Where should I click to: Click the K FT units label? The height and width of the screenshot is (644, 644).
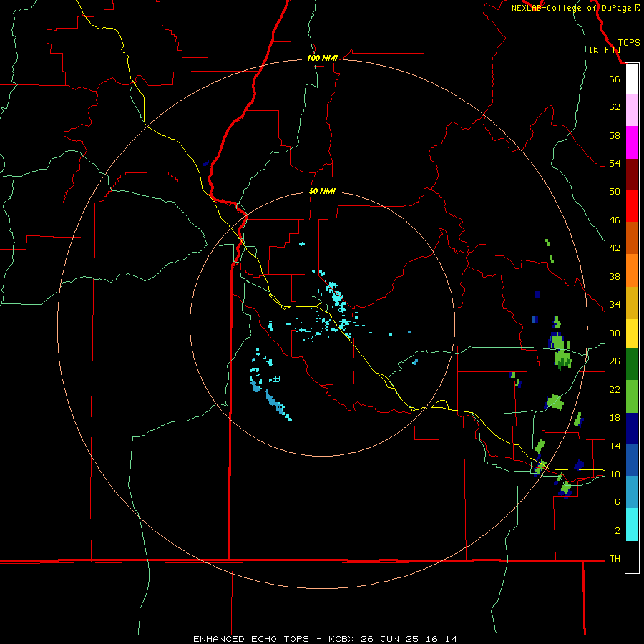pos(605,49)
